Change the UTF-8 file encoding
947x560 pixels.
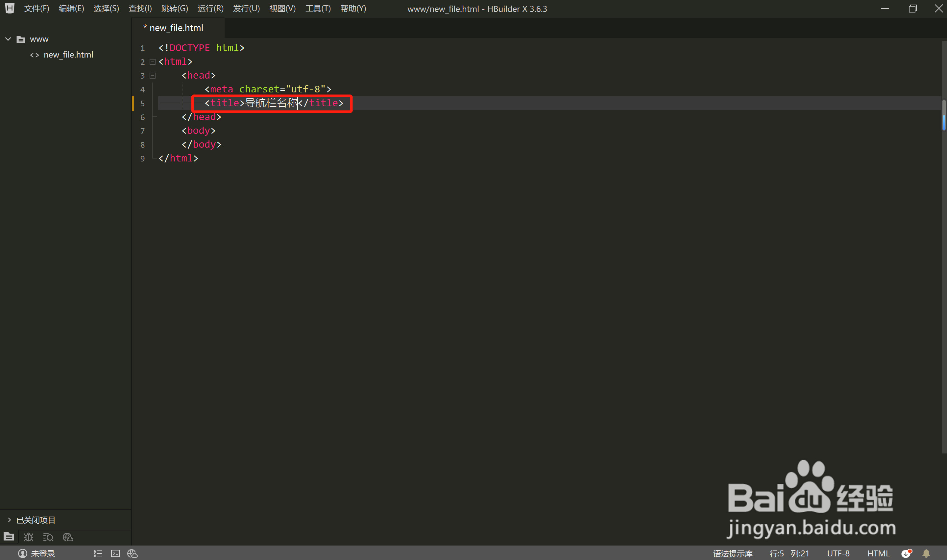[x=838, y=553]
